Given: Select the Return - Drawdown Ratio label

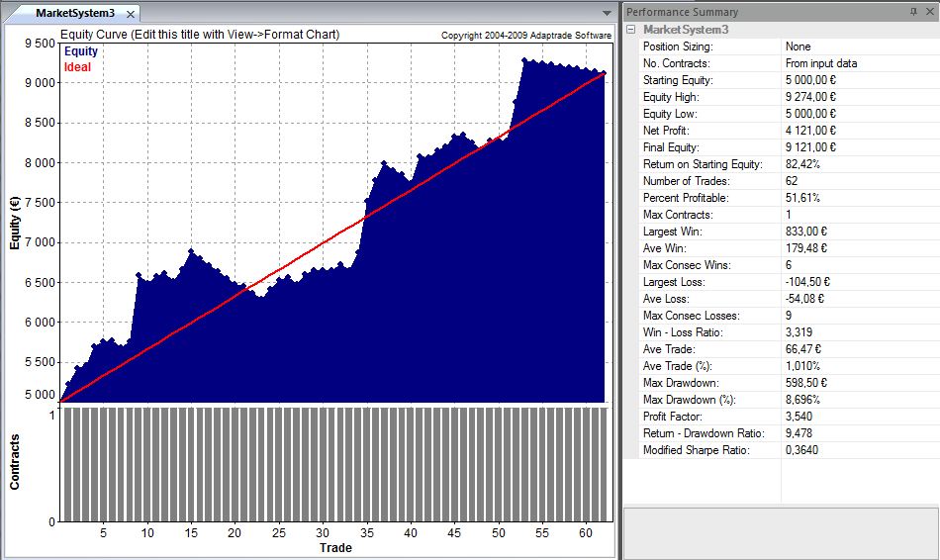Looking at the screenshot, I should 704,432.
